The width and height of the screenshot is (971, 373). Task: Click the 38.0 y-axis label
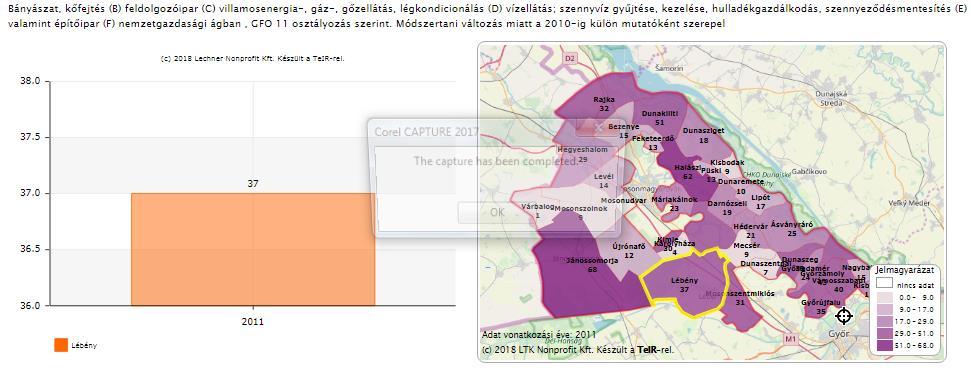point(29,81)
